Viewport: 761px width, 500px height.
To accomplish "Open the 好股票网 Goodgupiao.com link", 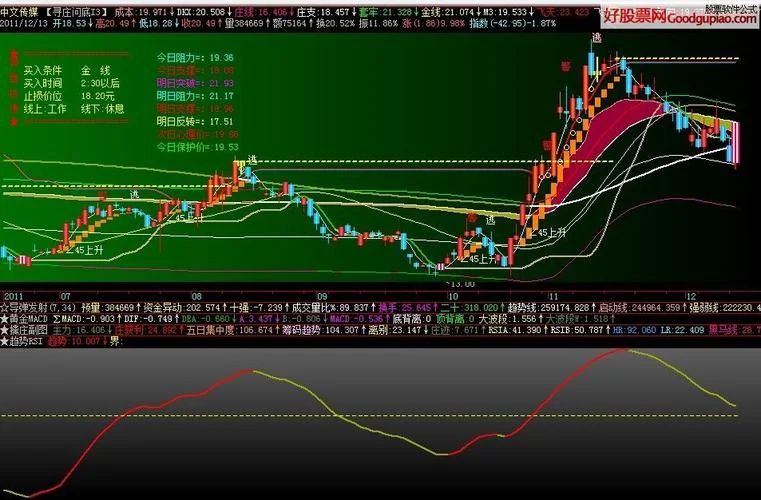I will pyautogui.click(x=679, y=18).
